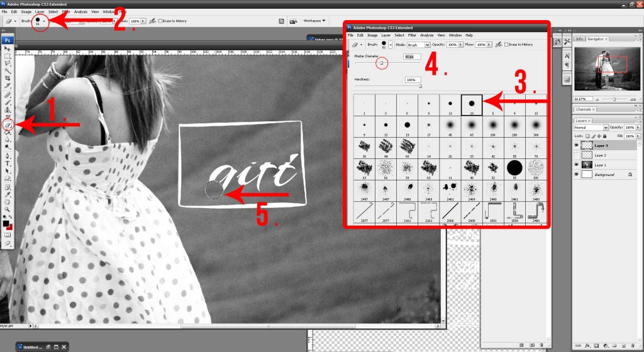Open the Brush preset picker dropdown arrow
Viewport: 644px width, 352px height.
pos(44,21)
